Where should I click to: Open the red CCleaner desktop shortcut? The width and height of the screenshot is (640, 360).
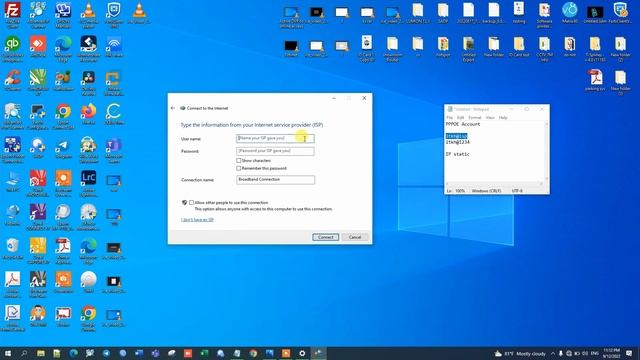point(13,81)
